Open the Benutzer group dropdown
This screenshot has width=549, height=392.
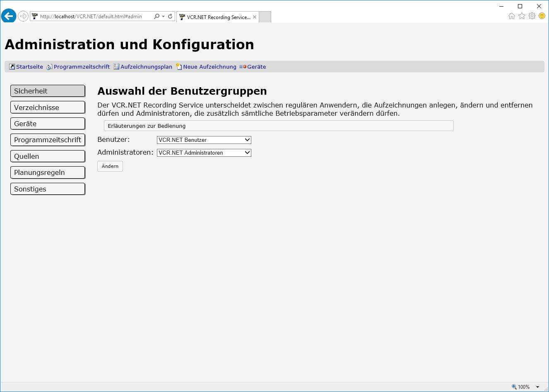click(204, 140)
